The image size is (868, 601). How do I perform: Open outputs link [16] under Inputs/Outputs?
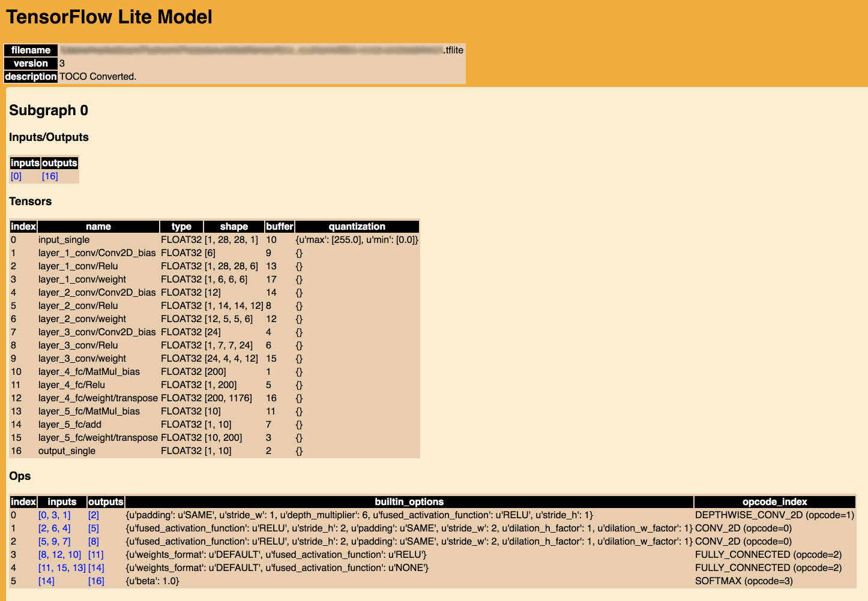tap(50, 176)
